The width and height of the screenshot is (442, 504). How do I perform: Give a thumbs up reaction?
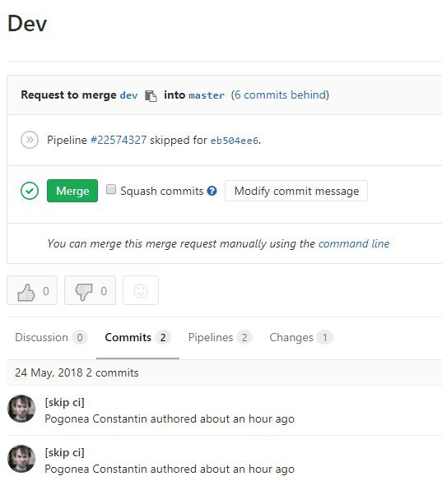coord(32,290)
